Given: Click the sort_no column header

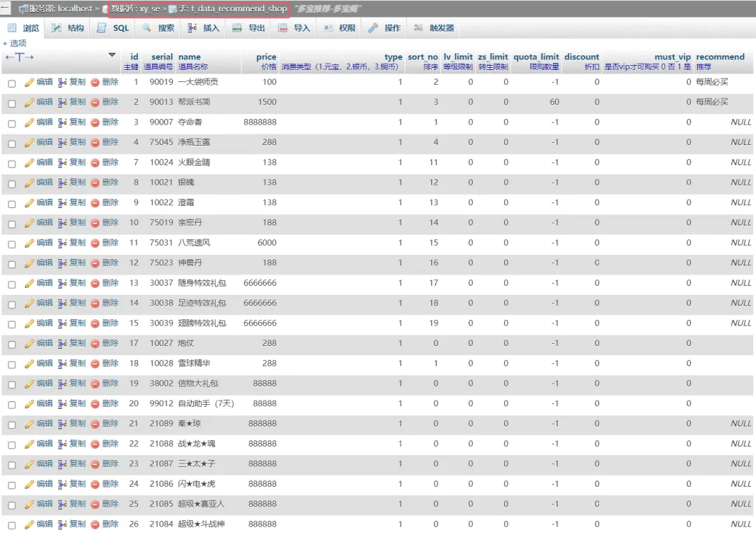Looking at the screenshot, I should 422,57.
